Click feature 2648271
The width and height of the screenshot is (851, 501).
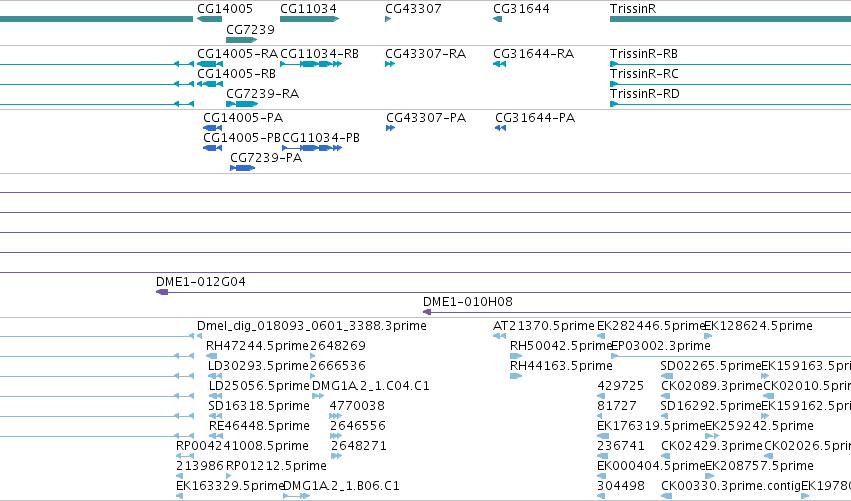(x=359, y=445)
